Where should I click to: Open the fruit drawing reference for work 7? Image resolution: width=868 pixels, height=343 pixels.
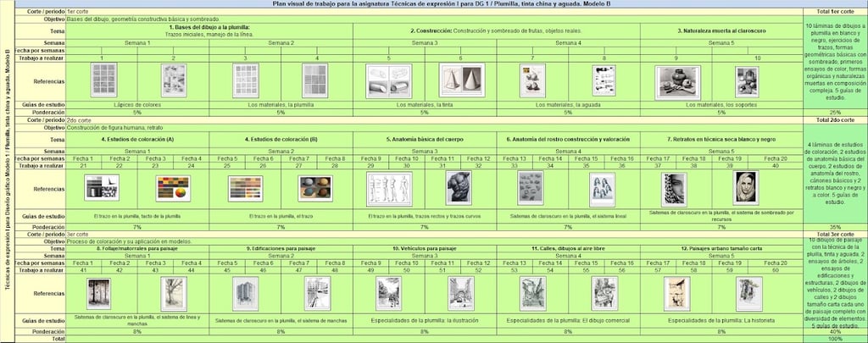click(x=532, y=80)
